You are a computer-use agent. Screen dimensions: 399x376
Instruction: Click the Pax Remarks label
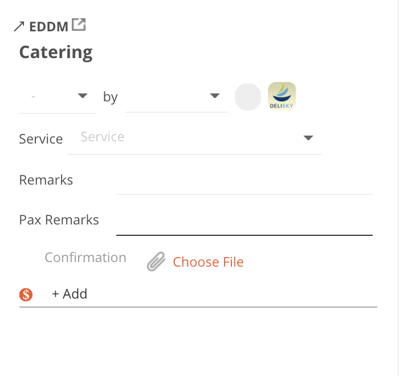point(59,220)
